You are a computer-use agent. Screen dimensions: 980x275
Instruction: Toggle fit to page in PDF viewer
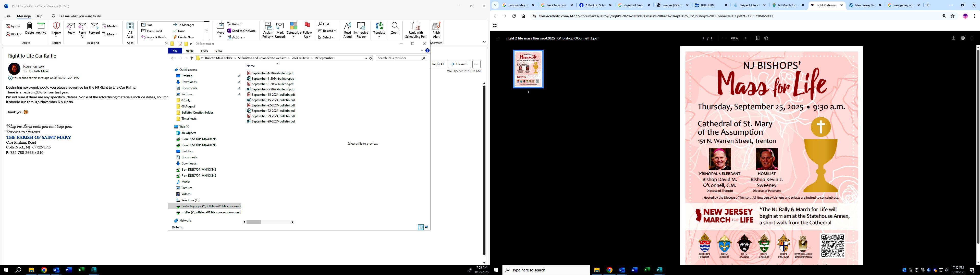pos(757,38)
